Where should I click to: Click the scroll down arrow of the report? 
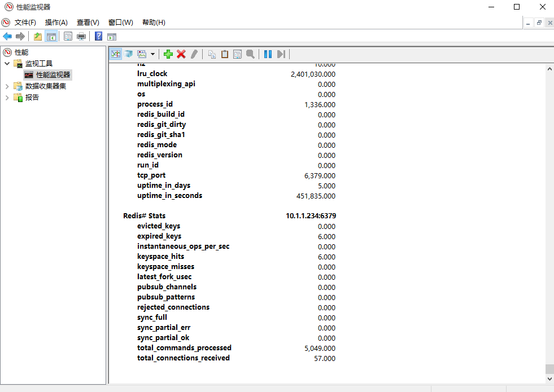549,379
